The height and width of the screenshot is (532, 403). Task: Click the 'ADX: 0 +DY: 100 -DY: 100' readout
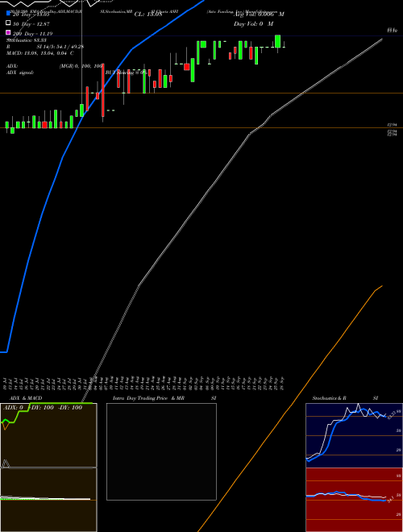click(x=43, y=408)
